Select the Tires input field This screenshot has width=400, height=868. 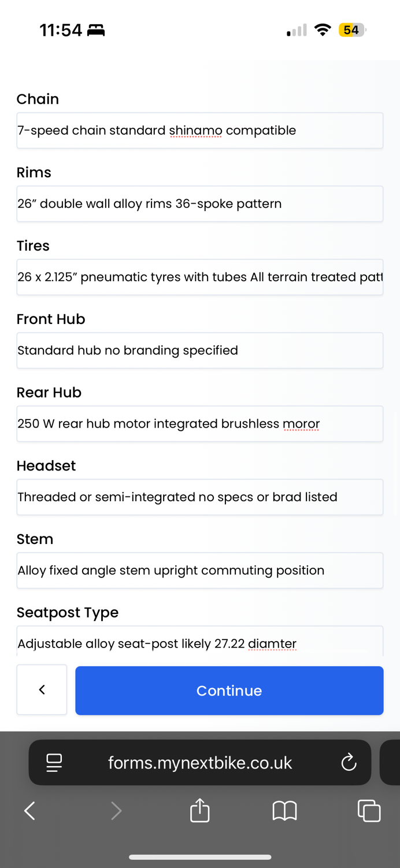200,277
